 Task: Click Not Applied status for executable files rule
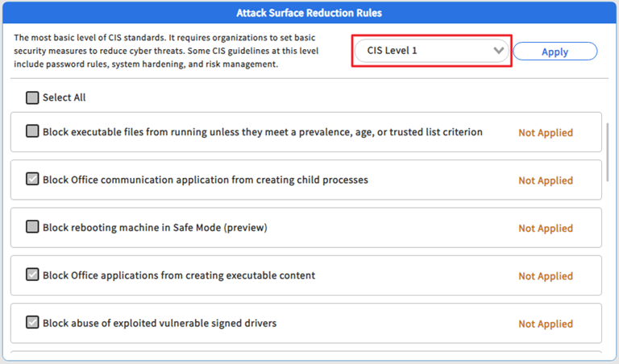(545, 133)
